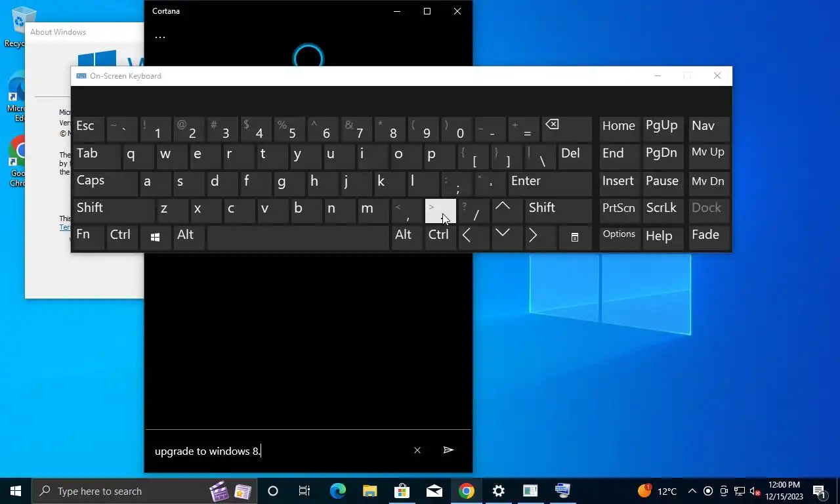This screenshot has height=504, width=840.
Task: Tap the Home key
Action: pyautogui.click(x=619, y=129)
